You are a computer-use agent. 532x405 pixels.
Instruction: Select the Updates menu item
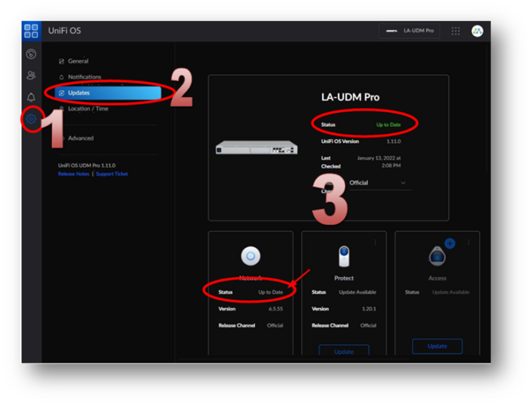point(108,93)
